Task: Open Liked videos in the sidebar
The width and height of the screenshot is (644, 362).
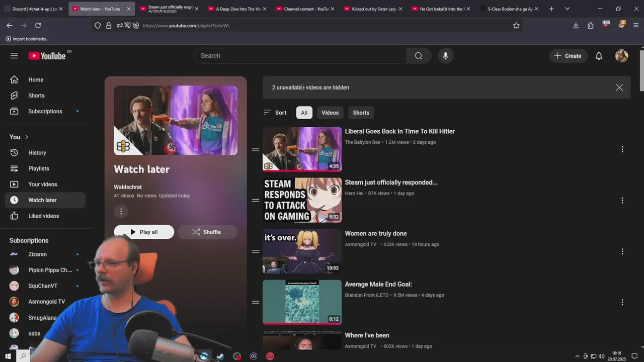Action: [45, 216]
